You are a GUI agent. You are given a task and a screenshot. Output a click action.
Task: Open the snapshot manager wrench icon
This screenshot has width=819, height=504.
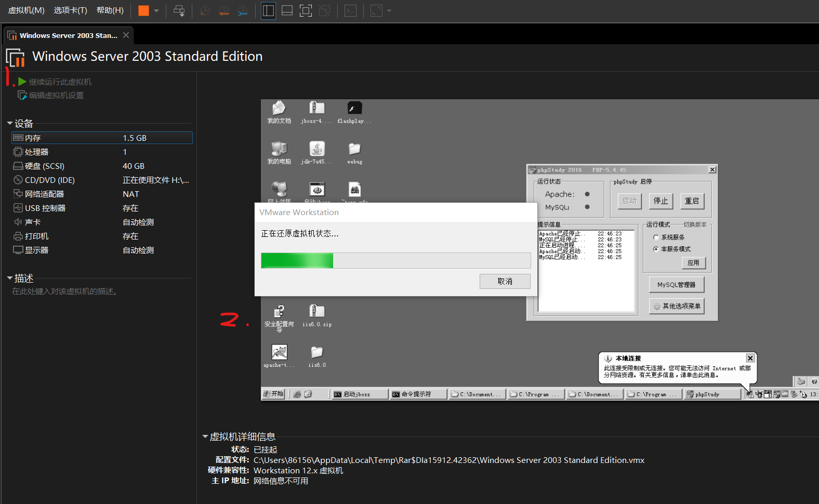point(243,10)
